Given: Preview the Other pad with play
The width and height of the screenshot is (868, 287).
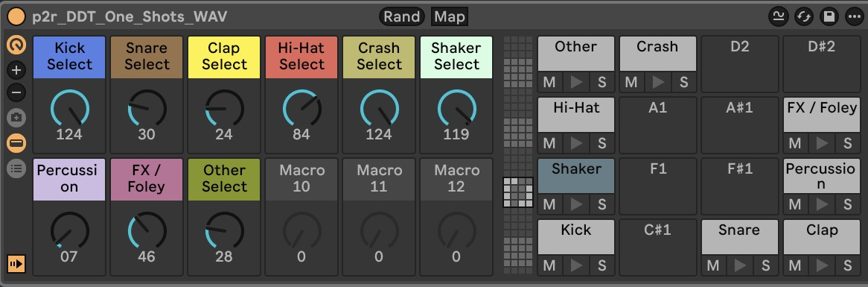Looking at the screenshot, I should pyautogui.click(x=575, y=83).
